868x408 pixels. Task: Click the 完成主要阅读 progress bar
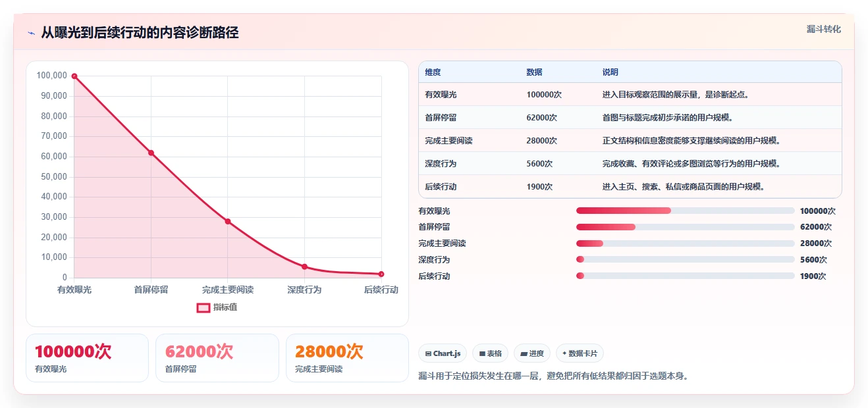click(686, 243)
